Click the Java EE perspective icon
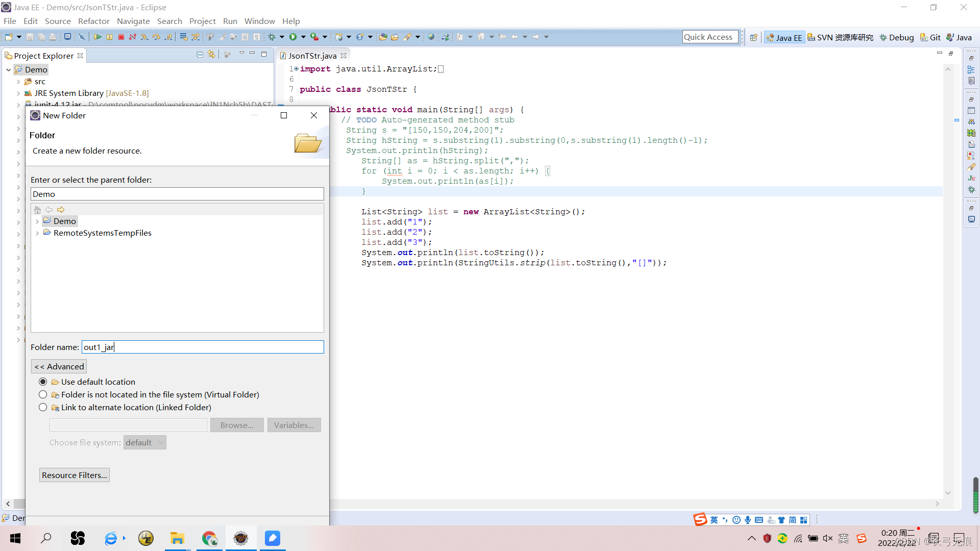Image resolution: width=980 pixels, height=551 pixels. [783, 37]
